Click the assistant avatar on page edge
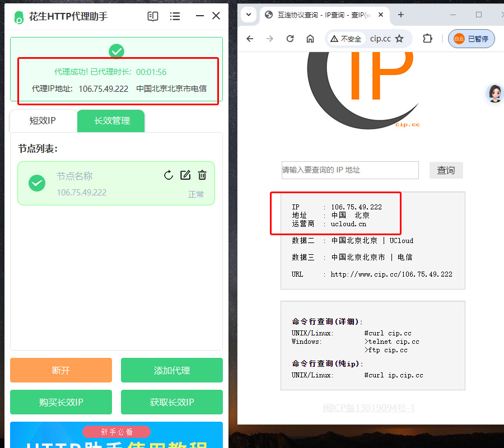The image size is (504, 448). [494, 94]
